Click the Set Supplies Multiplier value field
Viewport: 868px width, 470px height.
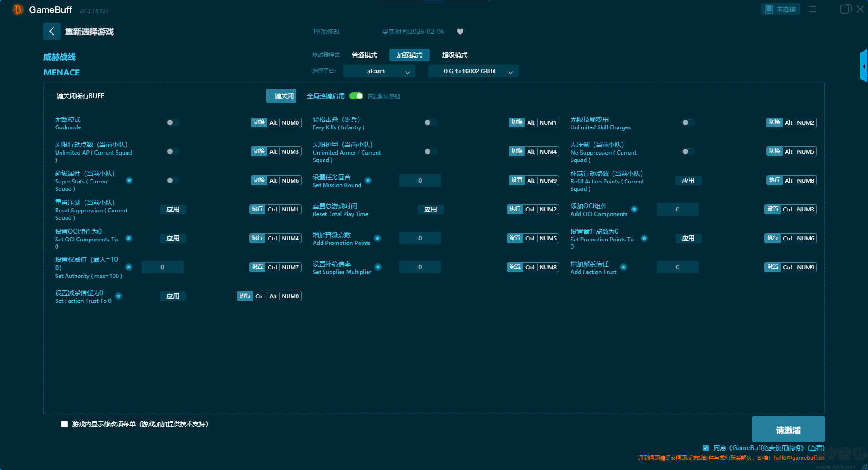[x=420, y=267]
